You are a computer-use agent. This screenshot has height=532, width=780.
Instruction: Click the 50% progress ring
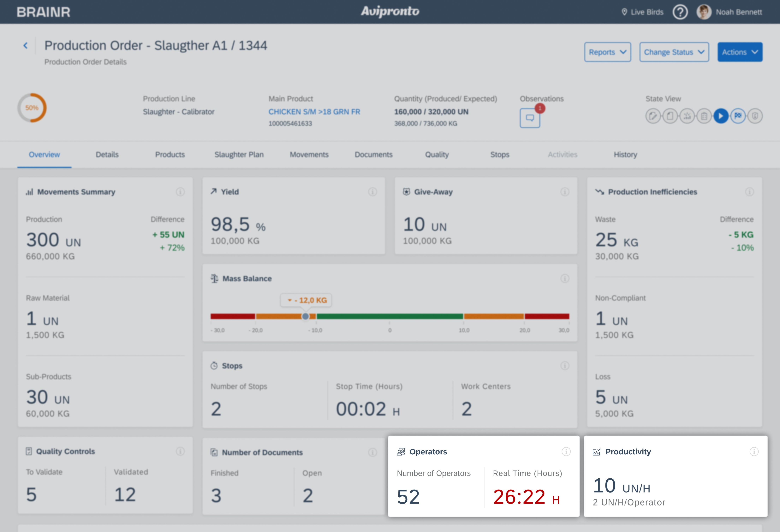coord(32,108)
